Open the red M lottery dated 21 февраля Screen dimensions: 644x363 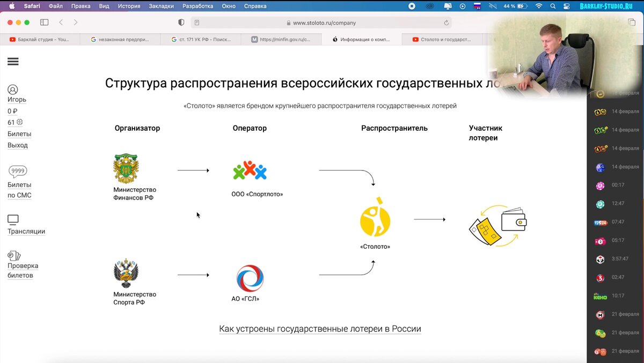coord(600,315)
